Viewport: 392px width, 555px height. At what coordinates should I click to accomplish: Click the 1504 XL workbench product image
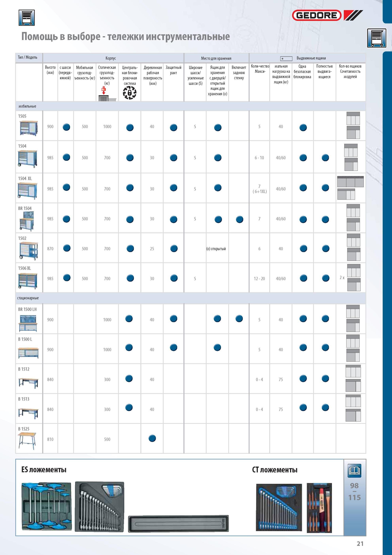pyautogui.click(x=27, y=191)
